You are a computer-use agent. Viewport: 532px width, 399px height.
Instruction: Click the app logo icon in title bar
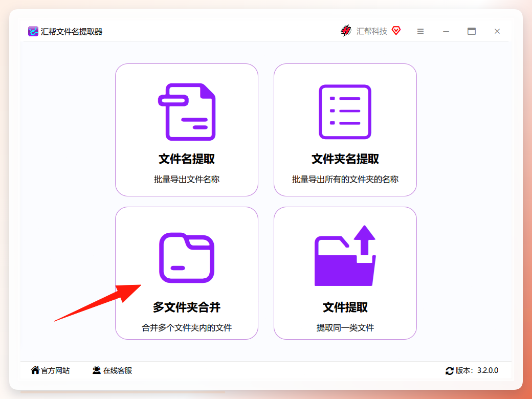coord(33,31)
